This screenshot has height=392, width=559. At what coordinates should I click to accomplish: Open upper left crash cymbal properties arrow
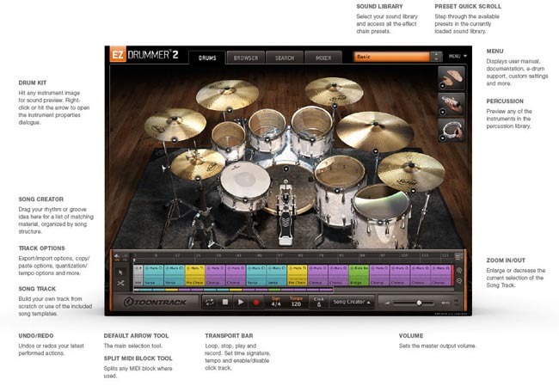point(230,110)
